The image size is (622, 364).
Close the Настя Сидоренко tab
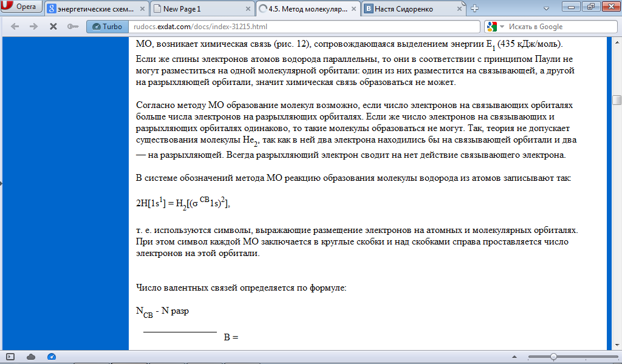[x=459, y=8]
